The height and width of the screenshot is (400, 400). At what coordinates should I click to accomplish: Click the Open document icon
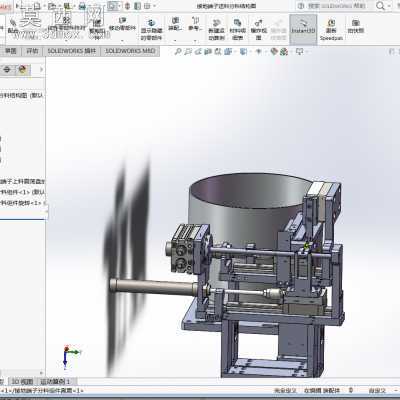click(x=52, y=6)
